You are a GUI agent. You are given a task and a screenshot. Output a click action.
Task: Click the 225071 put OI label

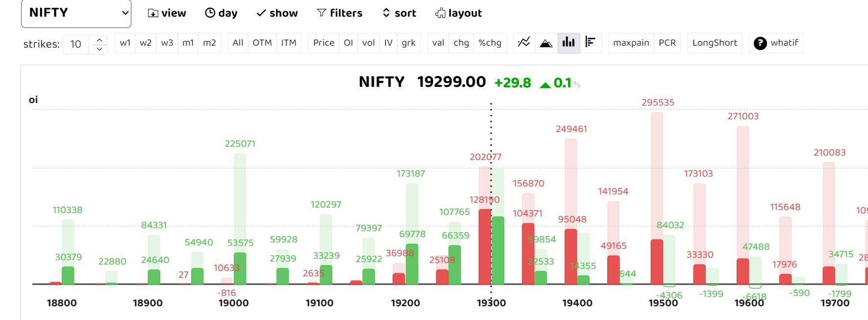click(x=240, y=144)
